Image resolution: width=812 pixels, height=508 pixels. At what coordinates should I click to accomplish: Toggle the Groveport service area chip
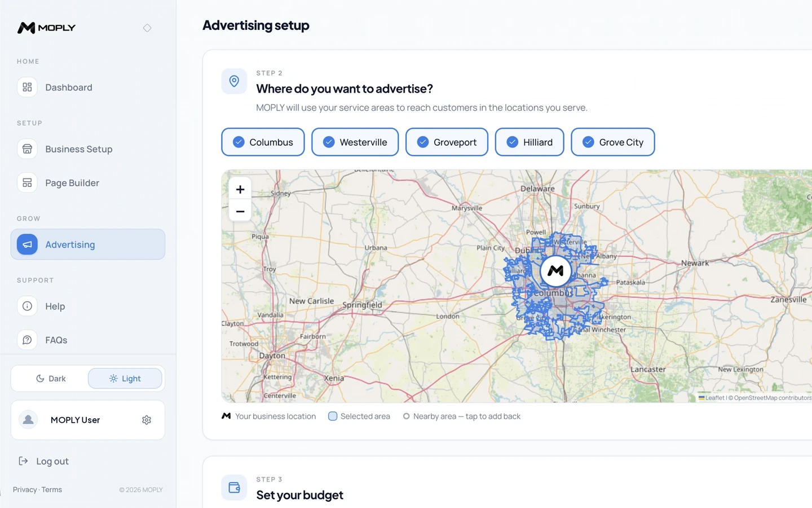[447, 142]
